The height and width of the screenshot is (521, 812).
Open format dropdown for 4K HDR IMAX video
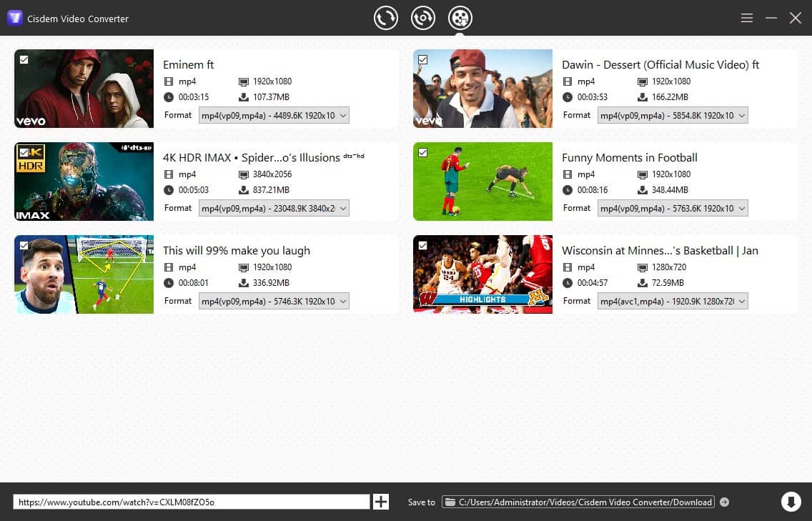274,209
